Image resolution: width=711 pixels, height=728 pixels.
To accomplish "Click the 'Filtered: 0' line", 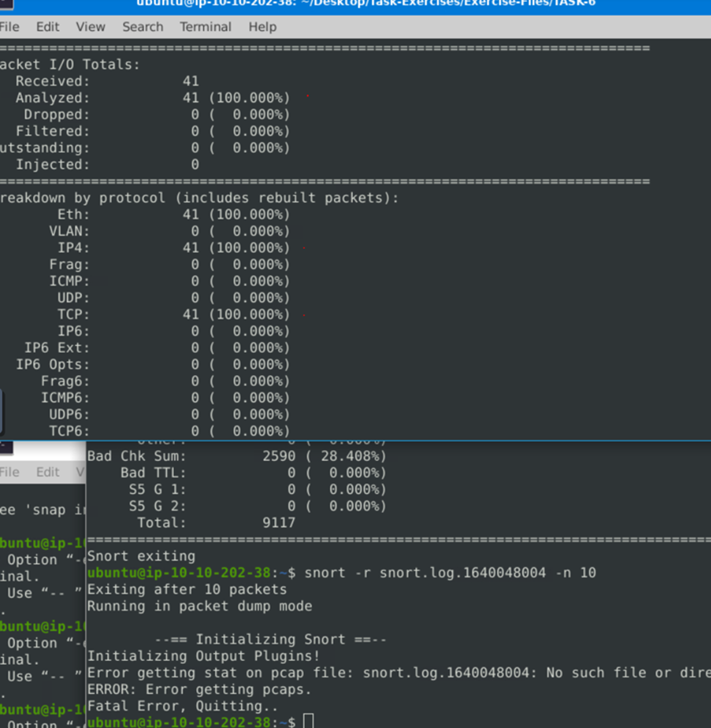I will coord(152,131).
